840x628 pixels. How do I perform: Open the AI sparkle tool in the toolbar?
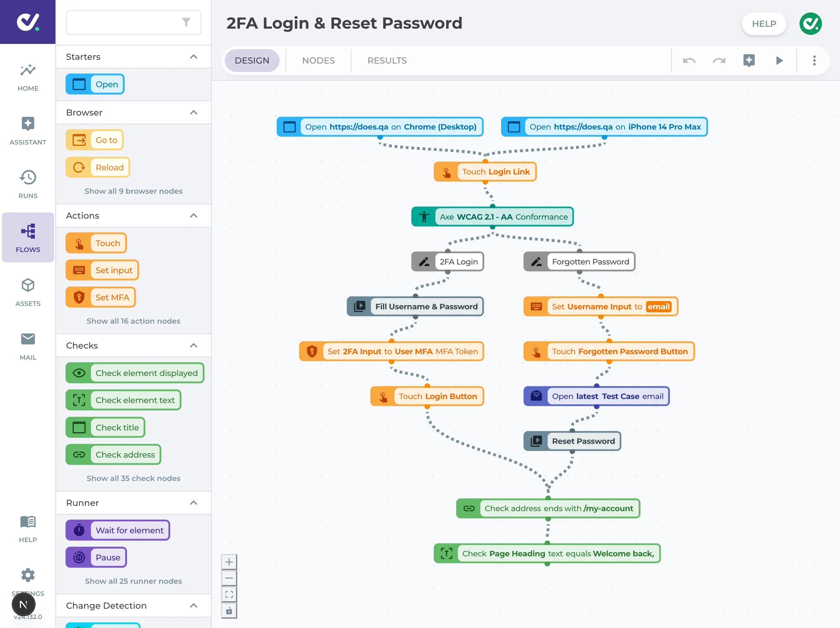coord(749,60)
